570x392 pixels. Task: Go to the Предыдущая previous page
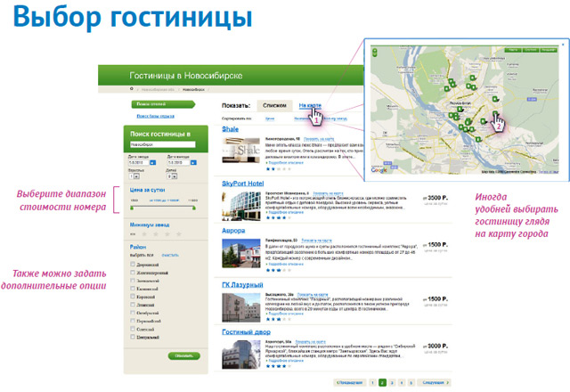(350, 382)
